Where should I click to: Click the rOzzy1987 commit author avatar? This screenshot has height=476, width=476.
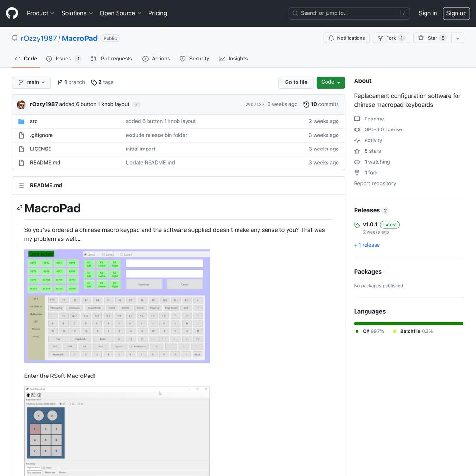point(21,104)
